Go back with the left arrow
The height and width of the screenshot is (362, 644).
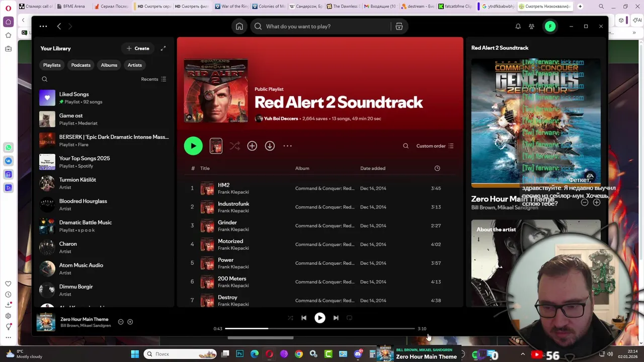coord(59,26)
